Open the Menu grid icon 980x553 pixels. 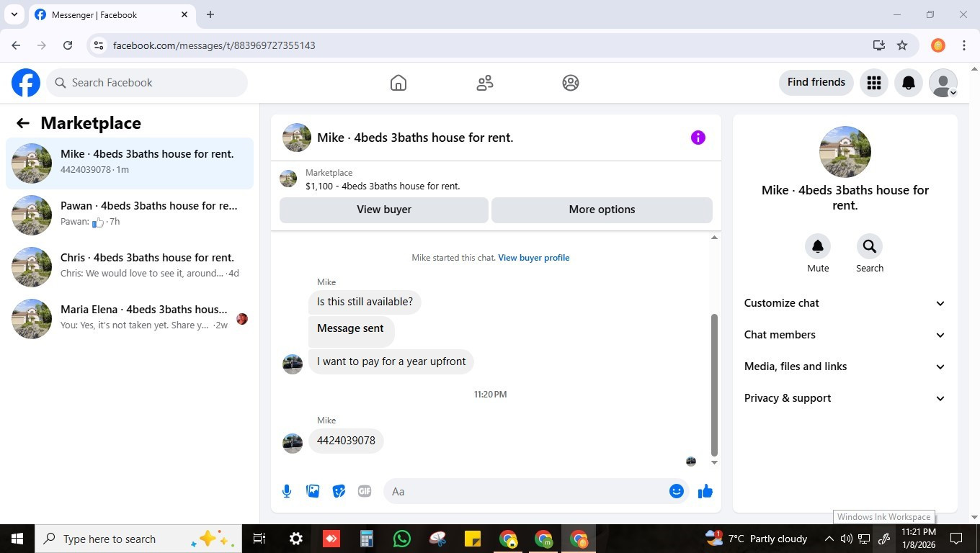click(874, 83)
